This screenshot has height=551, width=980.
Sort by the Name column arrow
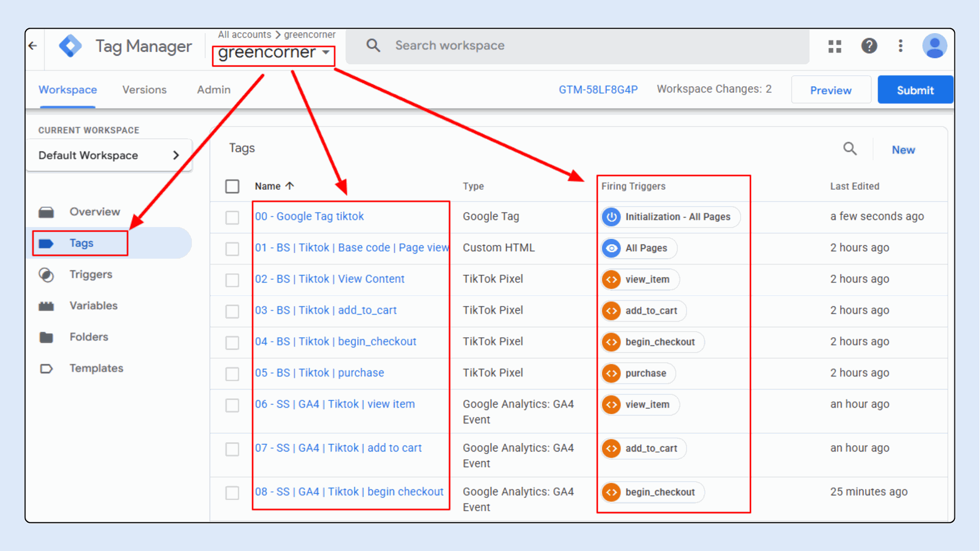290,186
